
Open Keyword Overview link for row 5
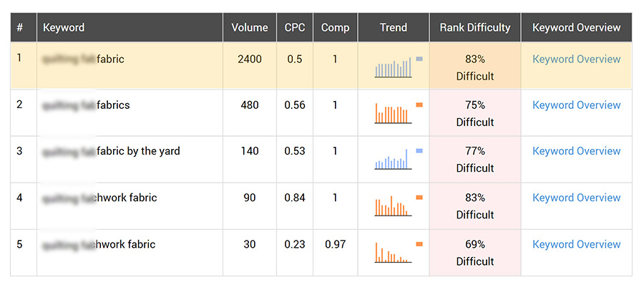coord(576,244)
